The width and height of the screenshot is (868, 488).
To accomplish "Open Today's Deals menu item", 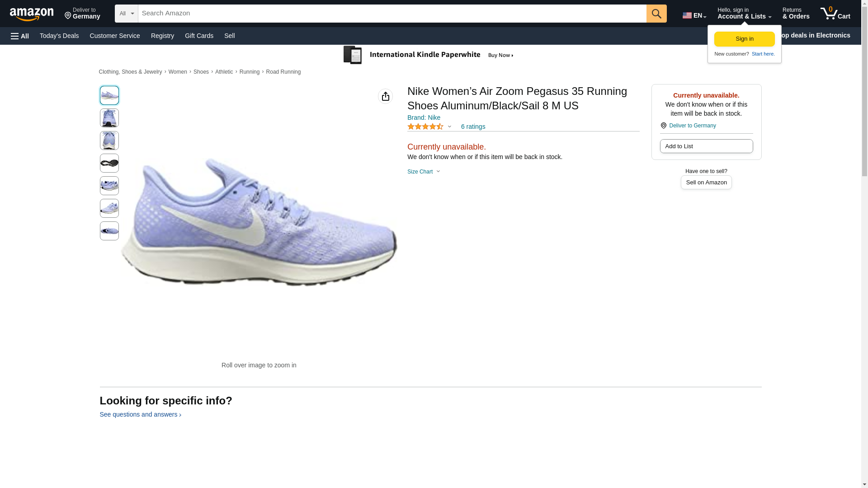I will [59, 36].
